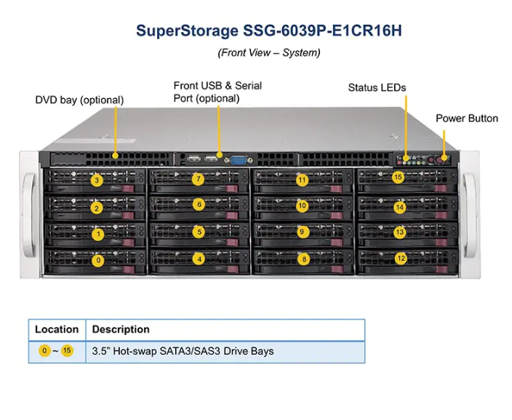The image size is (512, 420).
Task: Click the 'DVD bay (optional)' label
Action: coord(79,100)
